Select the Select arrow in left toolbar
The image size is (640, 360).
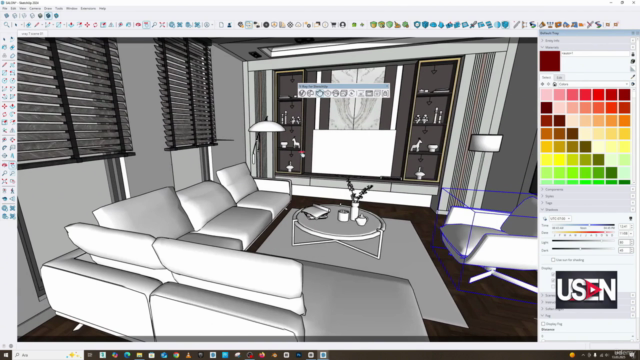coord(4,39)
